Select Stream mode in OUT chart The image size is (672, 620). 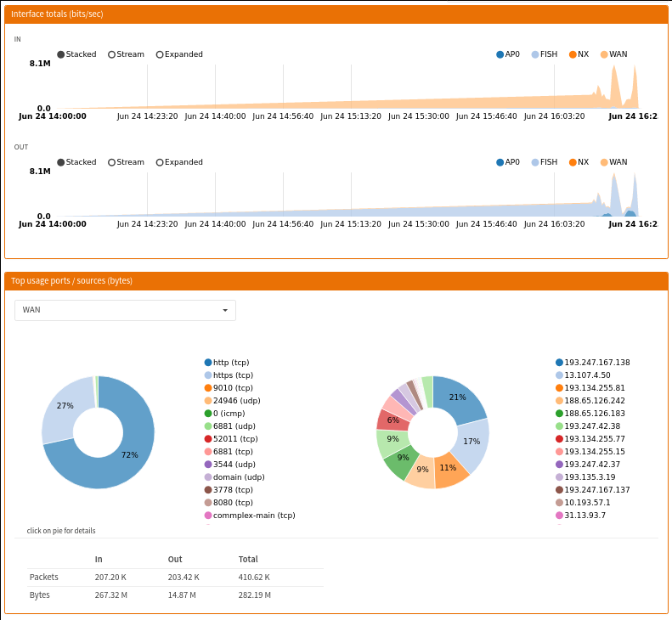[x=126, y=162]
